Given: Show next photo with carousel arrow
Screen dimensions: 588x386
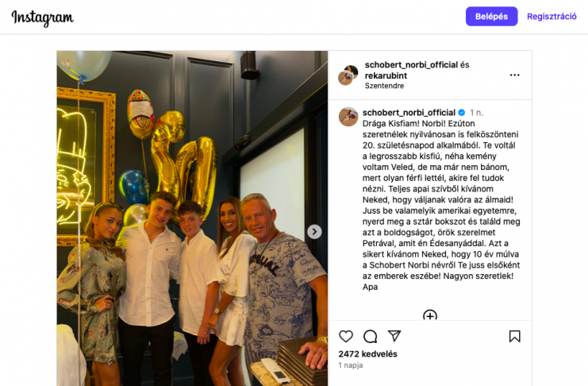Looking at the screenshot, I should pyautogui.click(x=314, y=232).
